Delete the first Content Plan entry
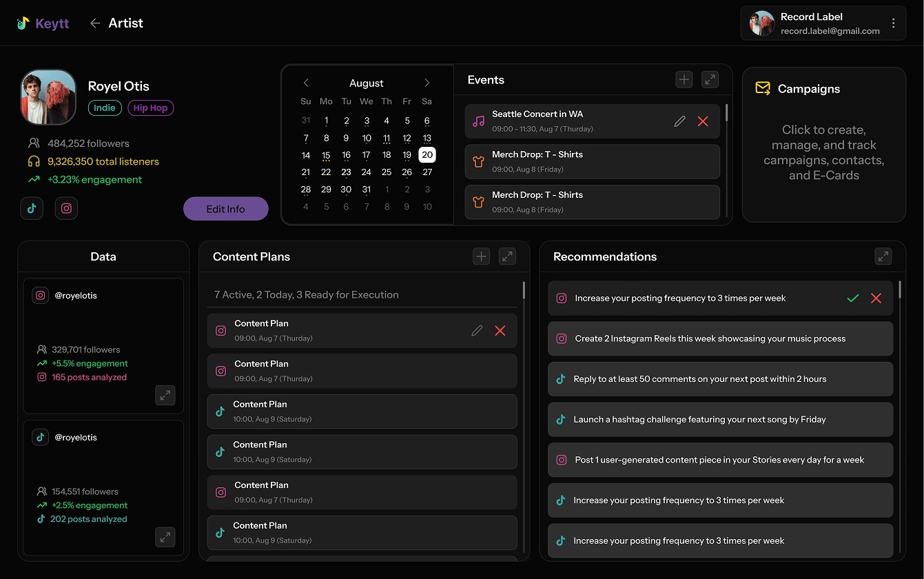Viewport: 924px width, 579px height. point(500,331)
